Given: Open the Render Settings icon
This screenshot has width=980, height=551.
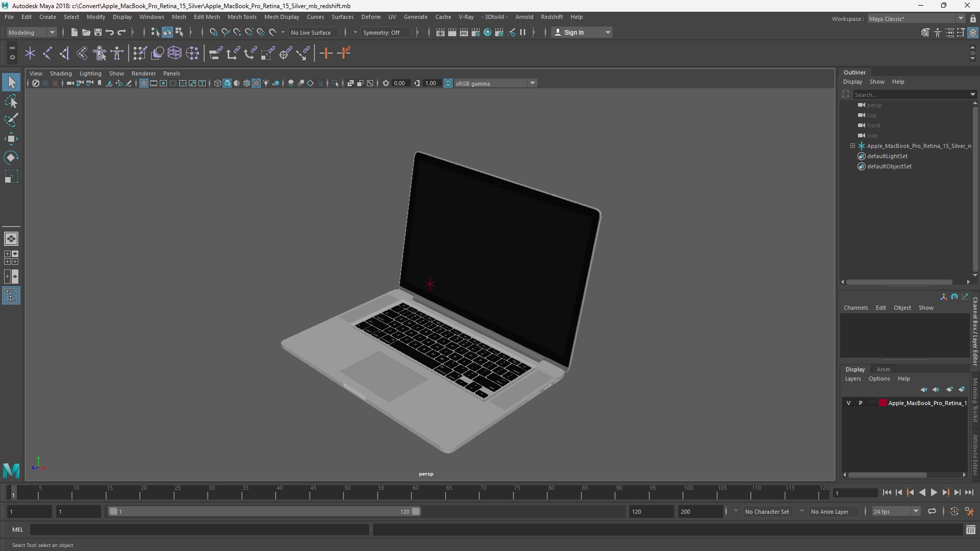Looking at the screenshot, I should pyautogui.click(x=476, y=32).
